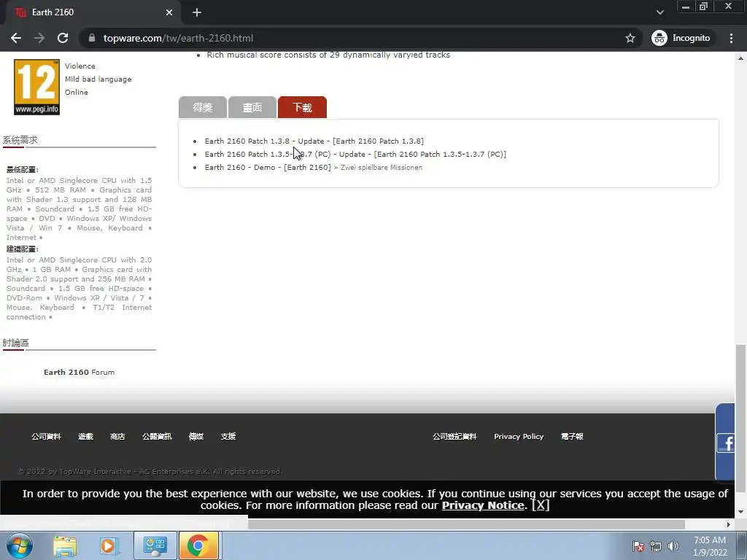The width and height of the screenshot is (747, 560).
Task: Open 商店 footer menu
Action: pos(117,436)
